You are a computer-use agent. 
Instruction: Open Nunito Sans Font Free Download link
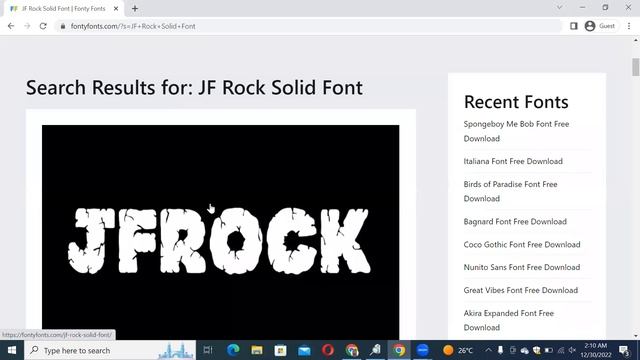click(x=522, y=267)
